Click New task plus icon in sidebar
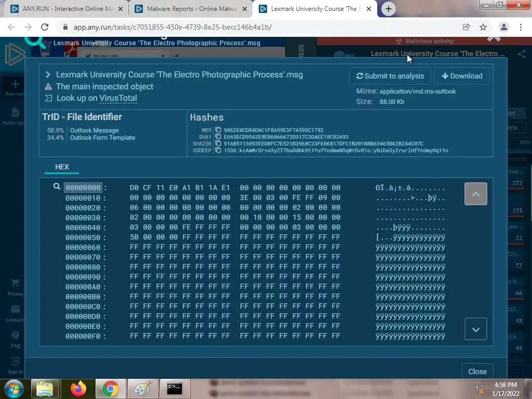Image resolution: width=532 pixels, height=399 pixels. point(15,84)
